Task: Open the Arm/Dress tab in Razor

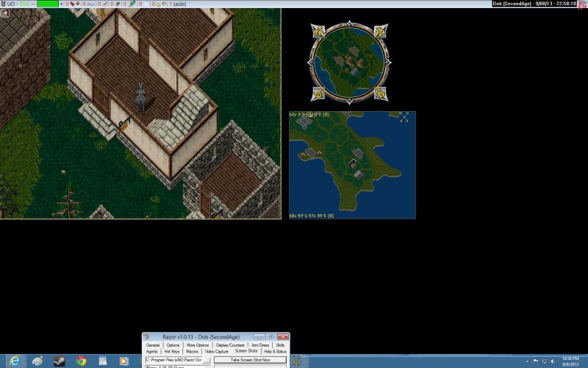Action: 260,345
